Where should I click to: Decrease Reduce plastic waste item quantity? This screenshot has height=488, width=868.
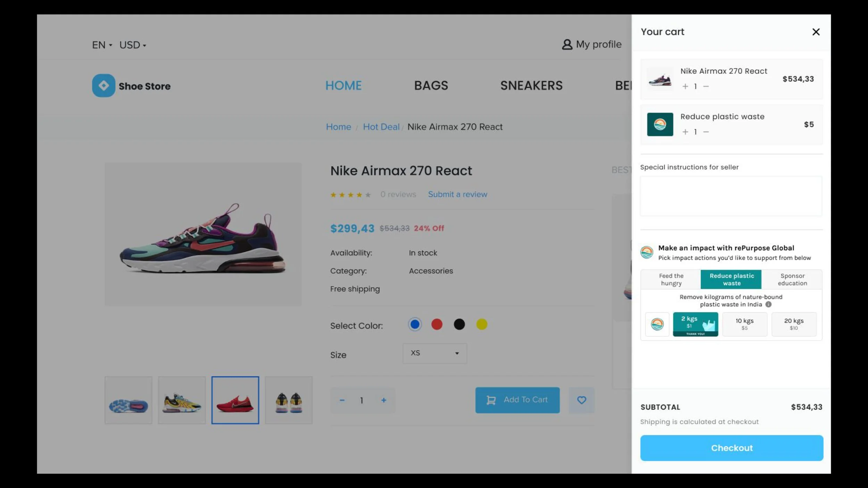706,132
